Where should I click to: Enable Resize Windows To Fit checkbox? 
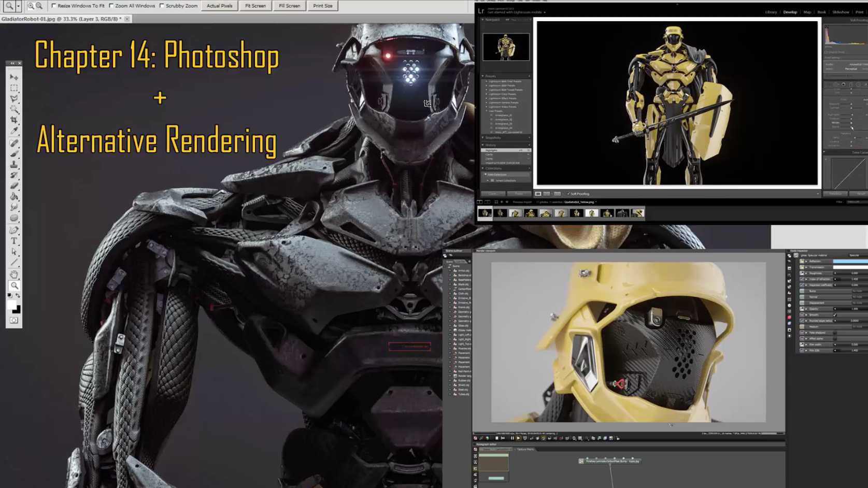pos(54,6)
